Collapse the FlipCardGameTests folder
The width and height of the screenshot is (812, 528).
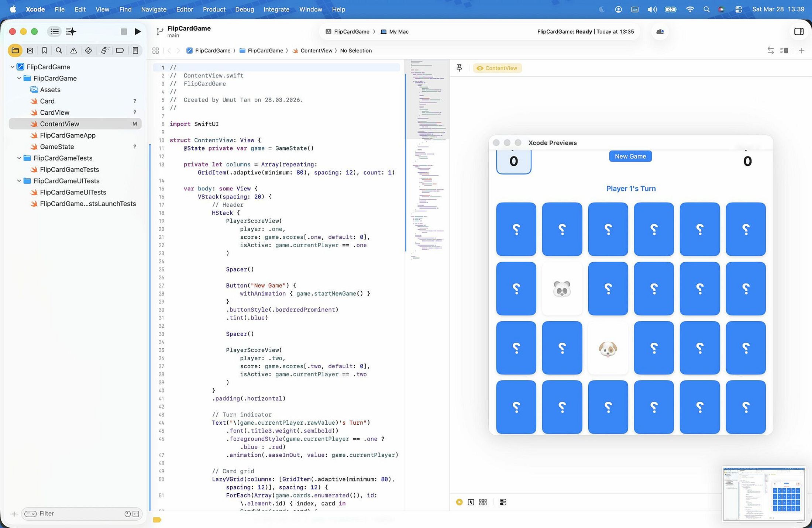click(x=19, y=158)
